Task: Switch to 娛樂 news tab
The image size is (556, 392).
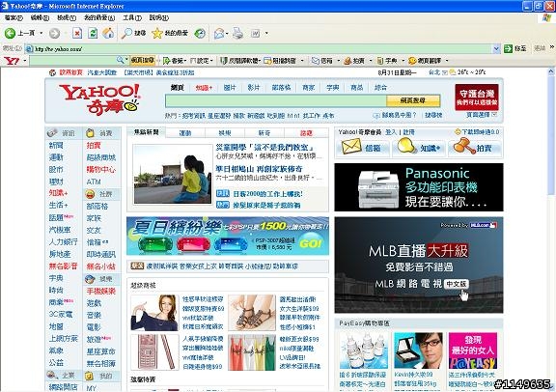Action: tap(225, 133)
